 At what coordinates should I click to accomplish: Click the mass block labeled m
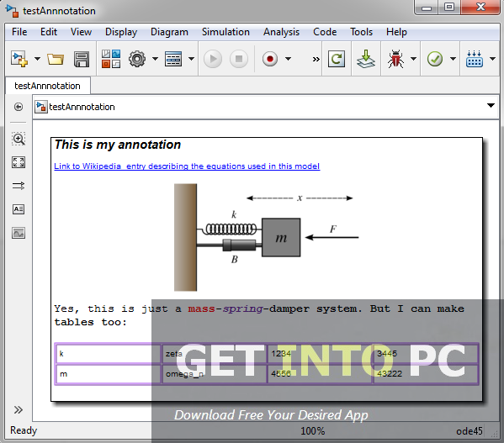click(x=281, y=238)
